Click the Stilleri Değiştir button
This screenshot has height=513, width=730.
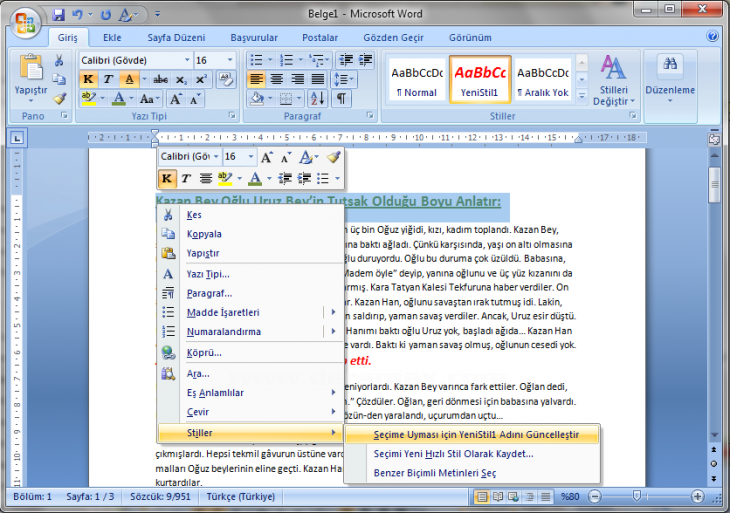pyautogui.click(x=613, y=80)
